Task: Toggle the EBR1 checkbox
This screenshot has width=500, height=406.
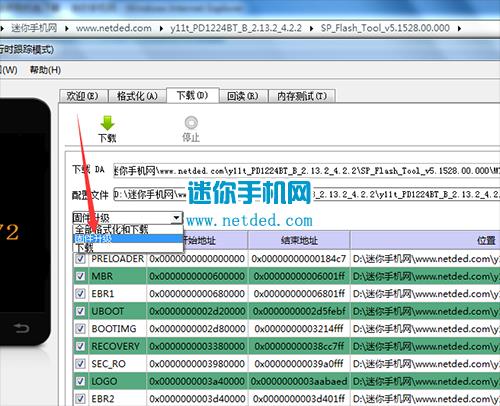Action: point(80,294)
